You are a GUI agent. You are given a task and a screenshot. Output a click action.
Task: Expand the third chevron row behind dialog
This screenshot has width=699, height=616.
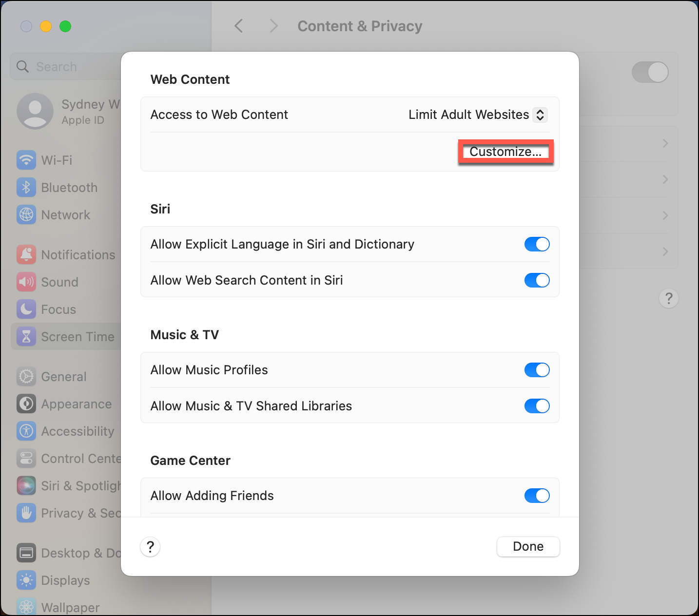click(x=665, y=215)
